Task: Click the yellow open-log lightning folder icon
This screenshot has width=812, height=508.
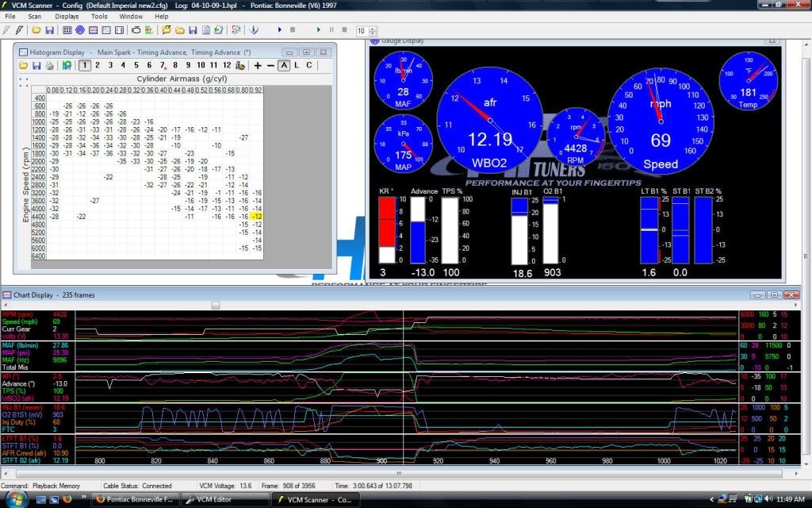Action: [167, 31]
